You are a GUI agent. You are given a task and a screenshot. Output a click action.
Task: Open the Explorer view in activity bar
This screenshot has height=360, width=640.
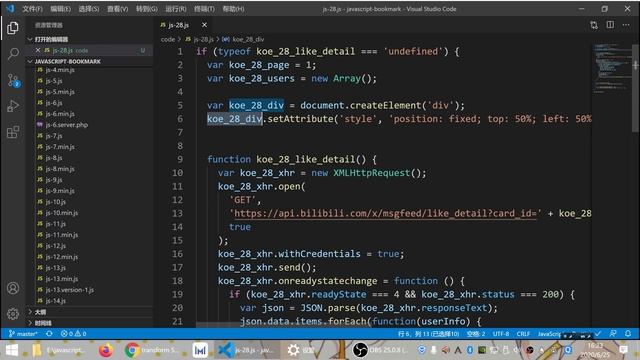pos(13,28)
